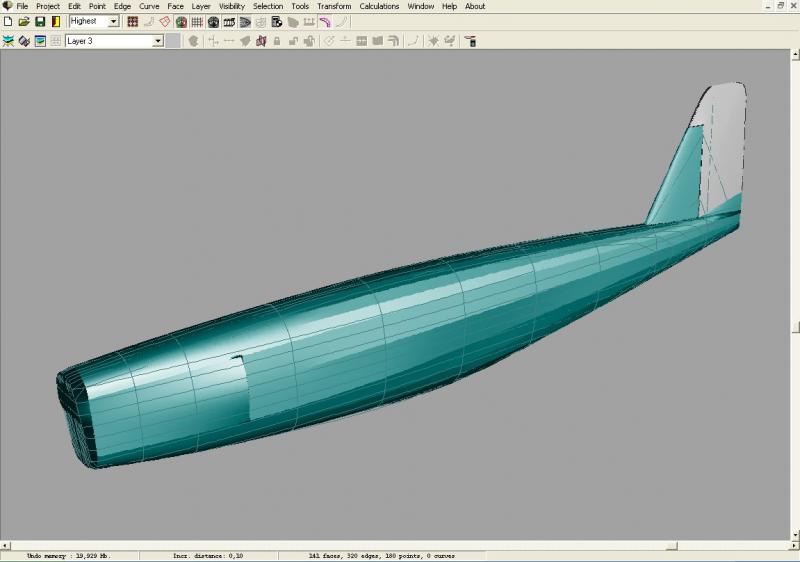This screenshot has height=562, width=800.
Task: Click the Help menu entry
Action: pyautogui.click(x=449, y=6)
